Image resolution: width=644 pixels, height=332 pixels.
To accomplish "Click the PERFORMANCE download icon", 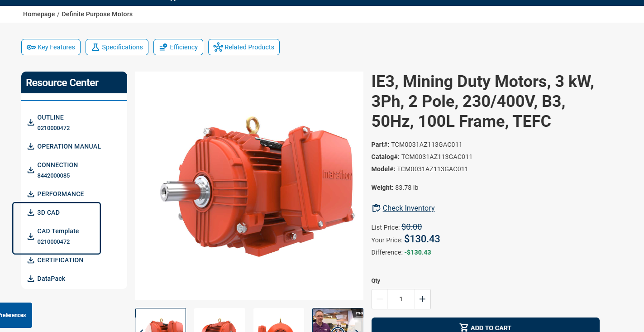I will point(31,194).
